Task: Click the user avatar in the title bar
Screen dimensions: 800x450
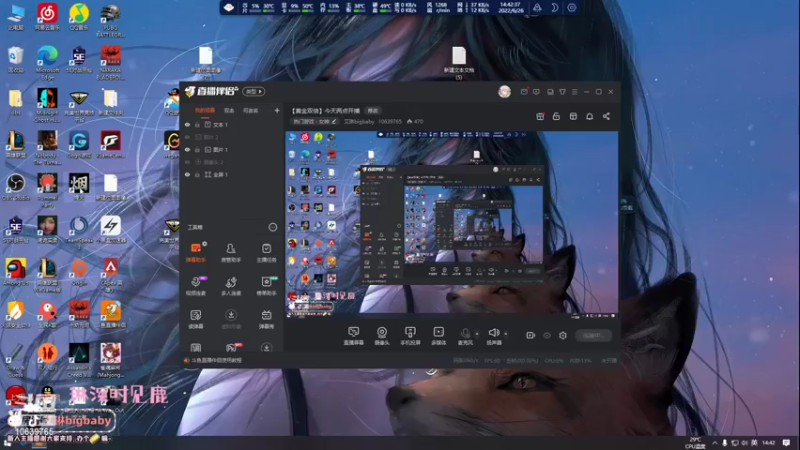Action: tap(505, 91)
